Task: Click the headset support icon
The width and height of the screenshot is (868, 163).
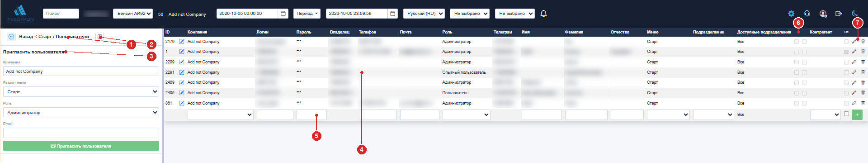Action: [807, 14]
